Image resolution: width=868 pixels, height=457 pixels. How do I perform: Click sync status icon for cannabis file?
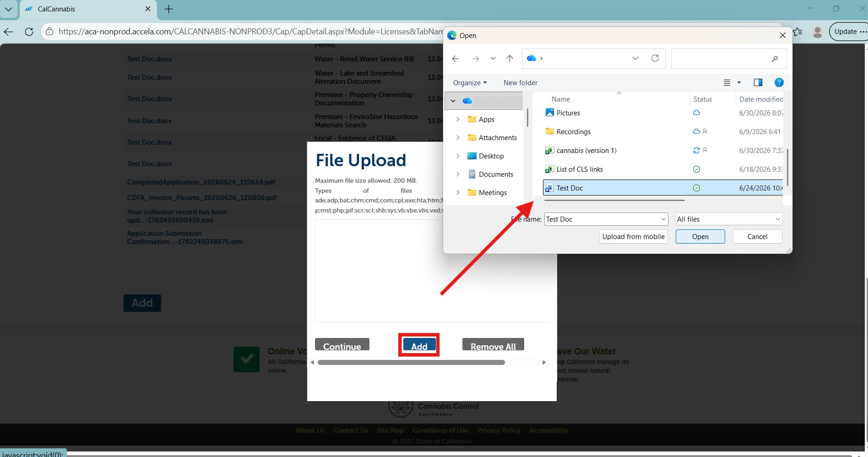pos(696,150)
